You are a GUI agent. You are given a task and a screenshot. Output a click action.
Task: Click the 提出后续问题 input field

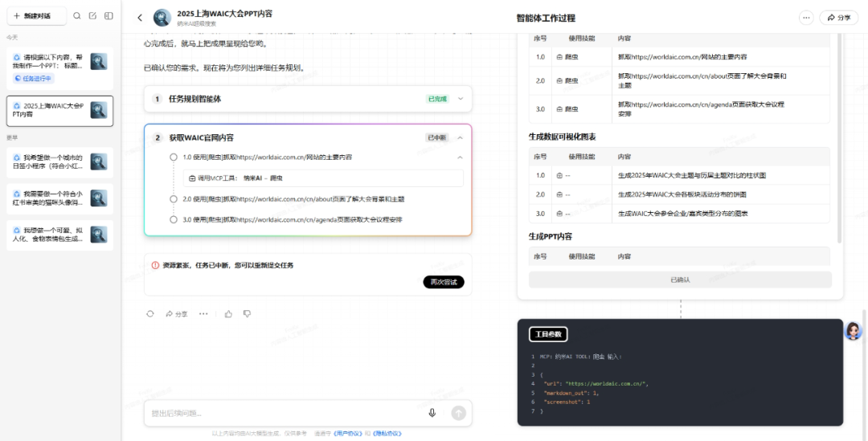281,413
